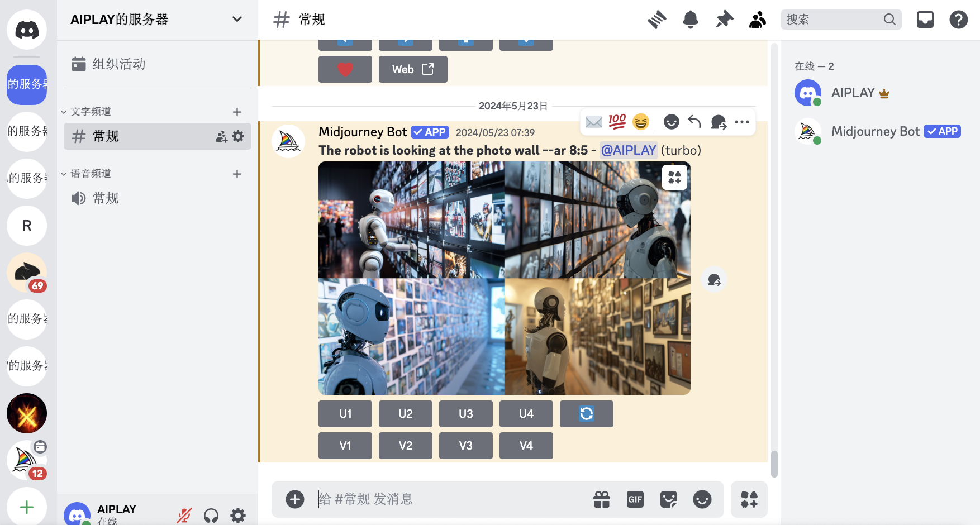Image resolution: width=980 pixels, height=525 pixels.
Task: Collapse the 文字频道 category
Action: point(86,112)
